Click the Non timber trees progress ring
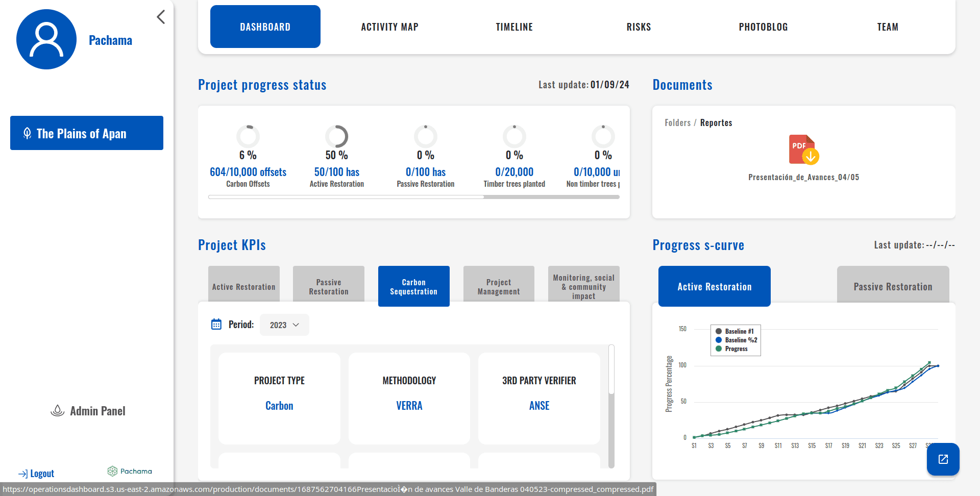Viewport: 980px width, 496px height. 603,136
